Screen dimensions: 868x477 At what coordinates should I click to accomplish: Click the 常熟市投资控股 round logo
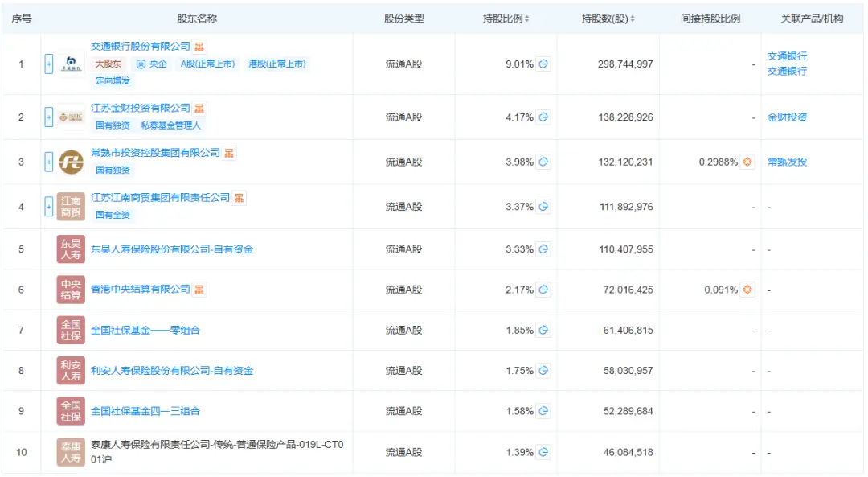(x=71, y=162)
